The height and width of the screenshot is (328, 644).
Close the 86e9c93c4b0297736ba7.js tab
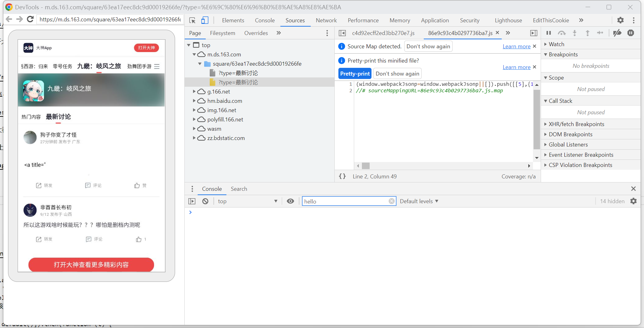(x=497, y=33)
